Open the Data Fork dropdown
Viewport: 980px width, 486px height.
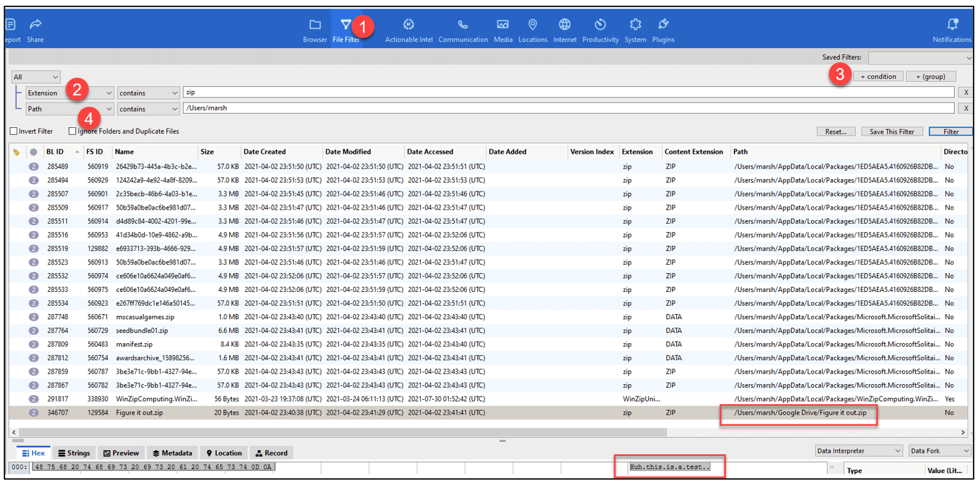click(940, 451)
